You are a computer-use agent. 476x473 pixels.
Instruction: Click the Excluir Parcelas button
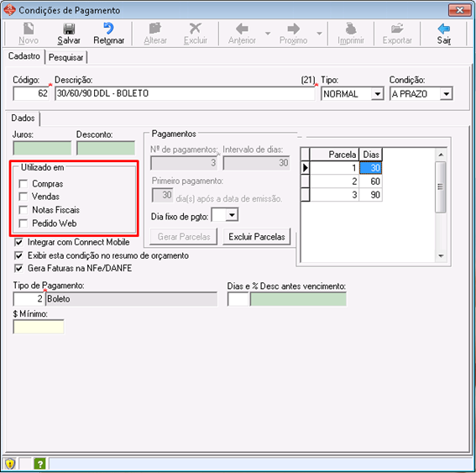(x=257, y=237)
